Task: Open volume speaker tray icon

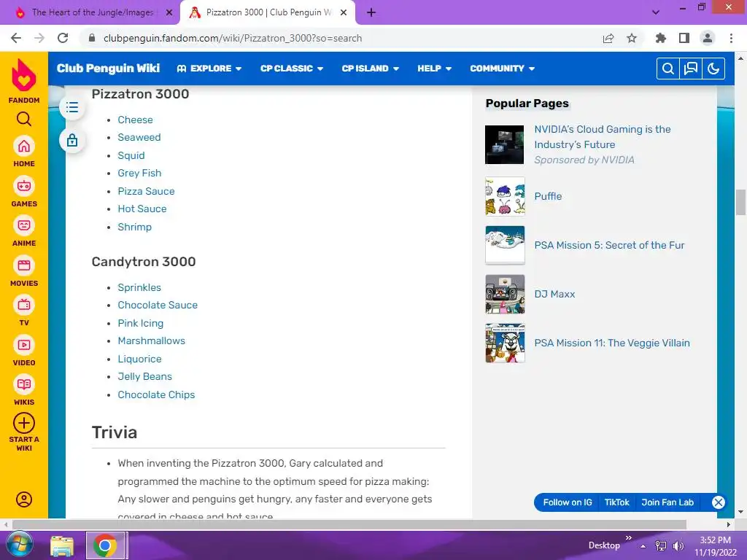Action: pyautogui.click(x=678, y=546)
